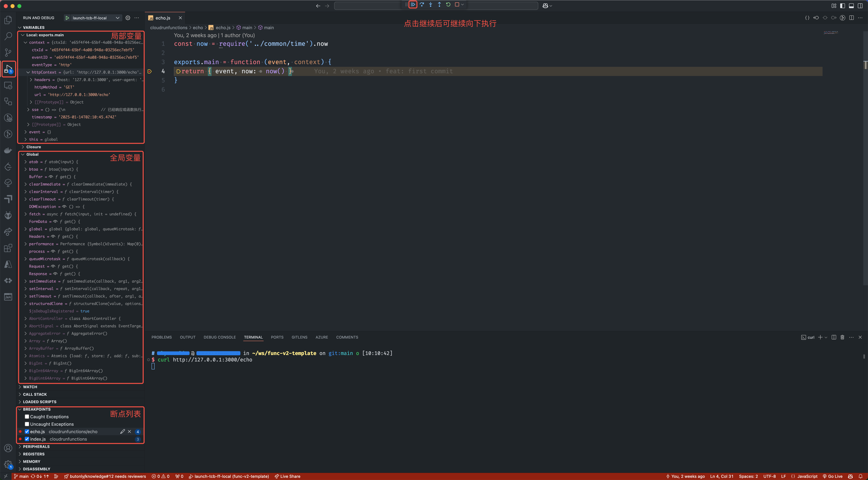Select the DEBUG CONSOLE tab
This screenshot has width=868, height=480.
pos(219,337)
